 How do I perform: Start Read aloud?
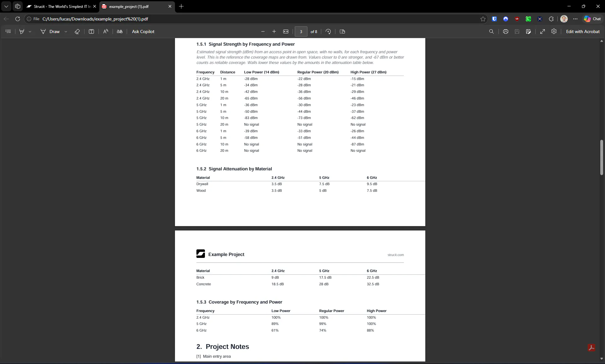(x=106, y=31)
